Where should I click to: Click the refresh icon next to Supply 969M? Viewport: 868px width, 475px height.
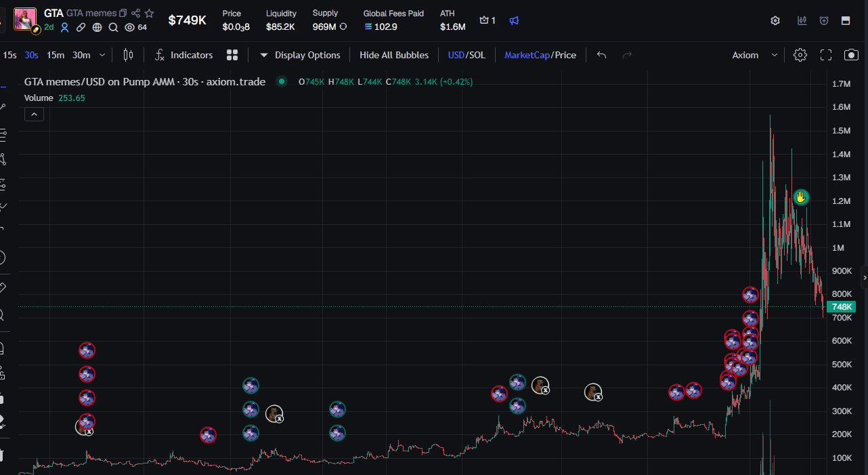343,26
